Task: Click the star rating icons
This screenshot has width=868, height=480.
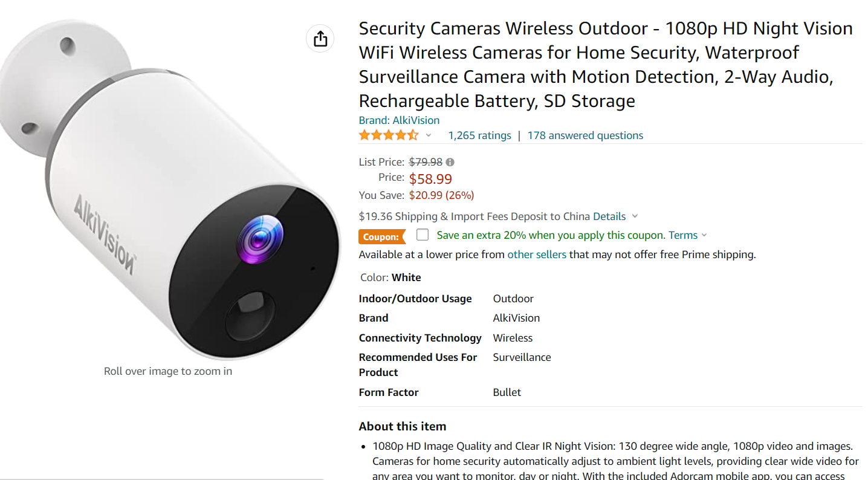Action: [x=389, y=135]
